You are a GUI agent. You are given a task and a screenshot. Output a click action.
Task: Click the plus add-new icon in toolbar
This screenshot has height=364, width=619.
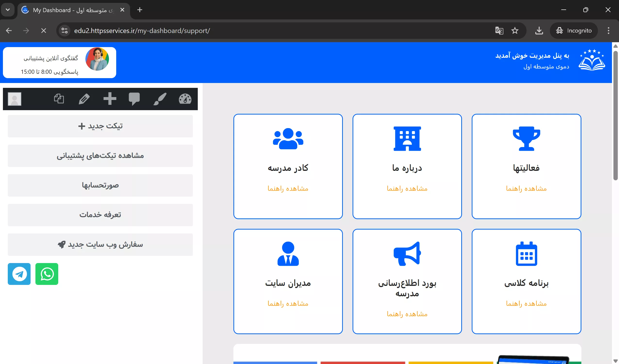pos(109,99)
